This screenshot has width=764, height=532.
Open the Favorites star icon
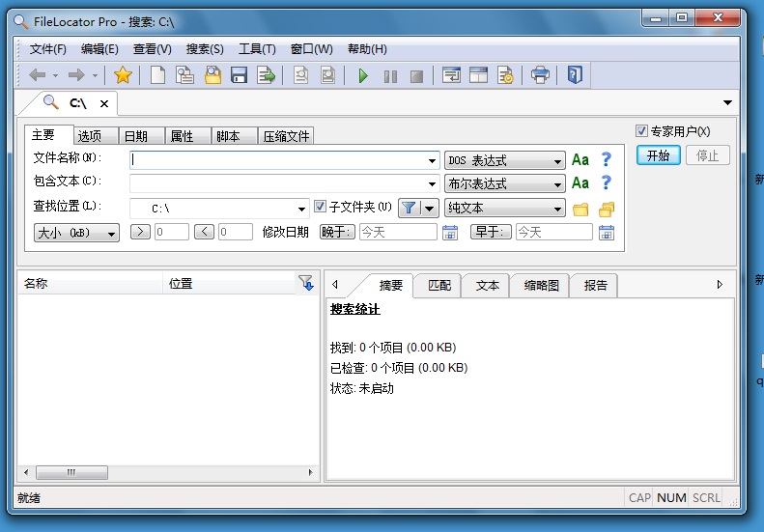point(123,75)
